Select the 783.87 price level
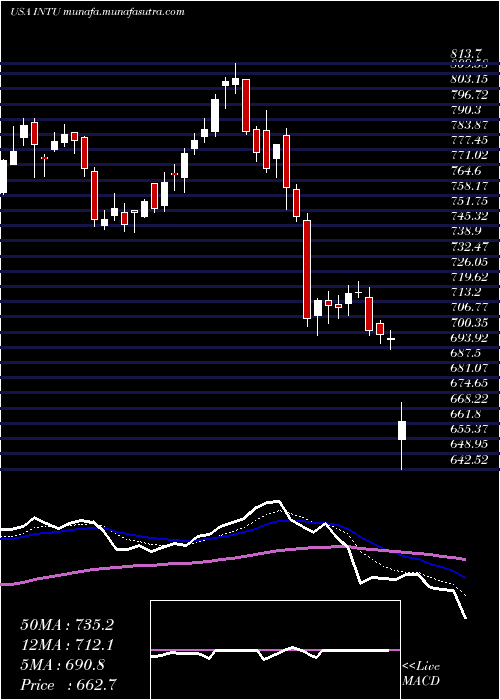Viewport: 500px width, 700px height. [x=471, y=125]
